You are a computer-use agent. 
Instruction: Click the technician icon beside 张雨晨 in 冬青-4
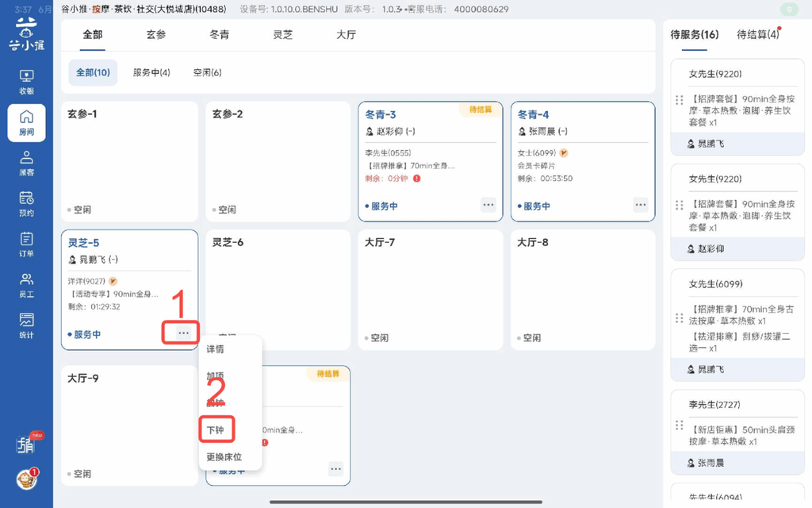pos(522,132)
